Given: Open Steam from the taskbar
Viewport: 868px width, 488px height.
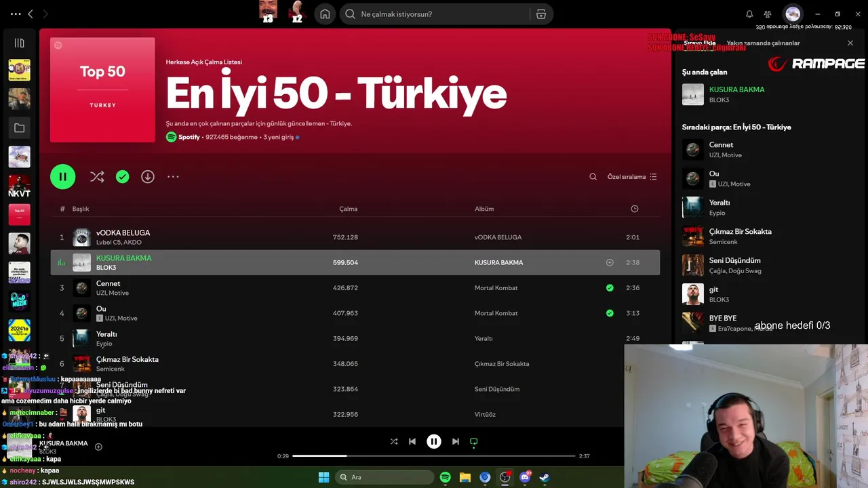Looking at the screenshot, I should coord(544,477).
